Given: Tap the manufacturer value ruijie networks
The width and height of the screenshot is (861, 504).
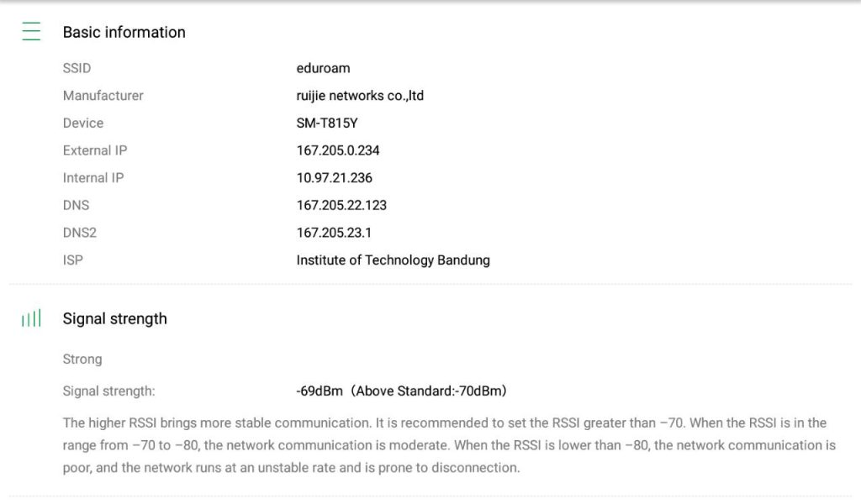Looking at the screenshot, I should point(360,96).
